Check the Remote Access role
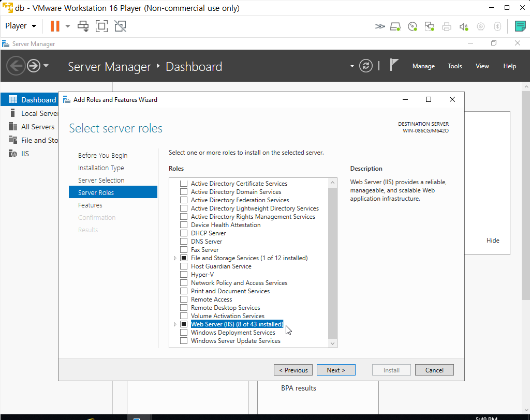The width and height of the screenshot is (530, 420). 184,299
